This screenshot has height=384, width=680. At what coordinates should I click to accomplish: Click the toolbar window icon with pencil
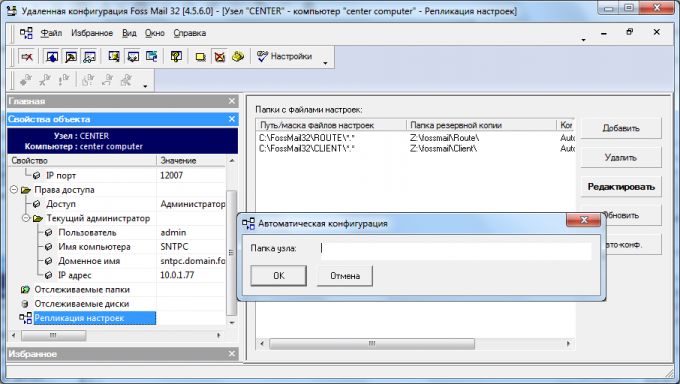point(133,57)
